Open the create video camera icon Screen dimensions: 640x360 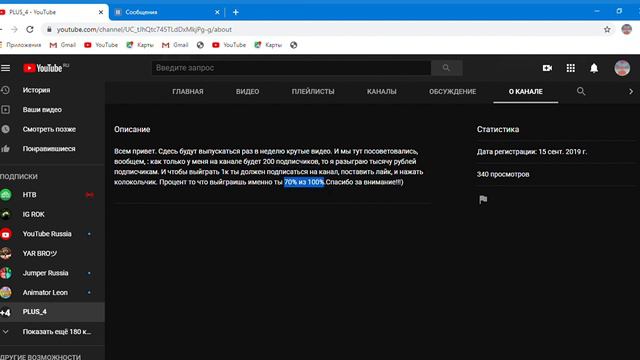pyautogui.click(x=547, y=68)
